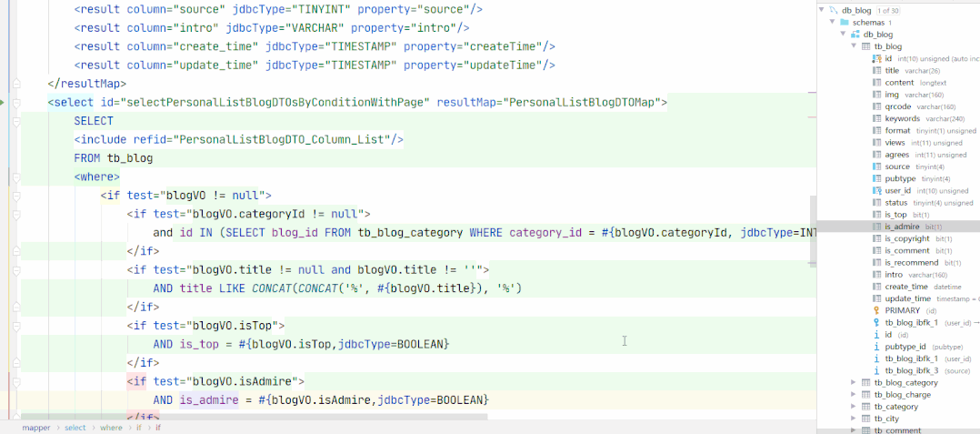Place cursor on selectPersonalListBlogDTOsByConditionWithPage id value
980x434 pixels.
tap(277, 103)
